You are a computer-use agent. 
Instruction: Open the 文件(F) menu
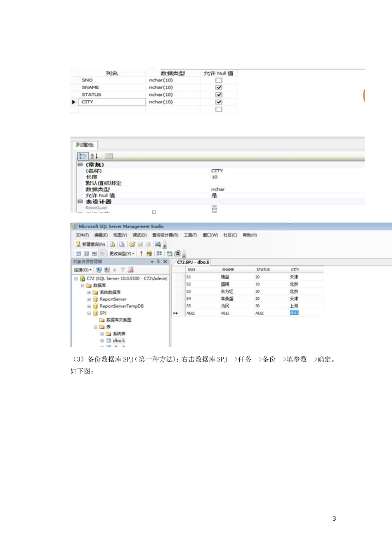coord(82,235)
